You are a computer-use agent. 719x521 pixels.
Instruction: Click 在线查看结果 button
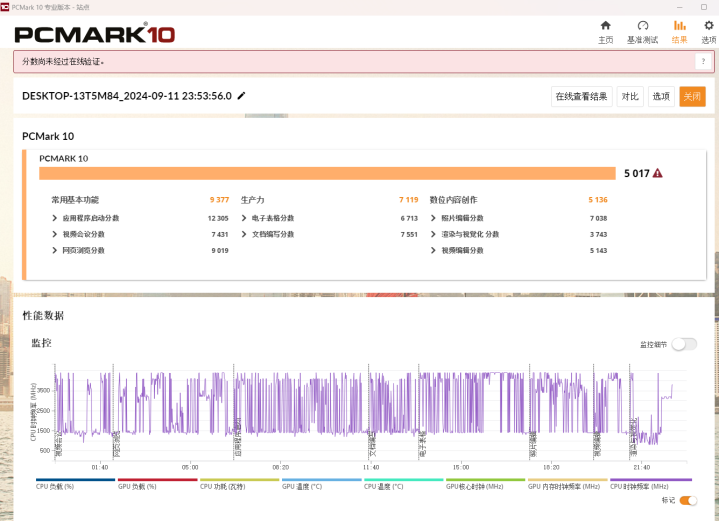(x=581, y=96)
